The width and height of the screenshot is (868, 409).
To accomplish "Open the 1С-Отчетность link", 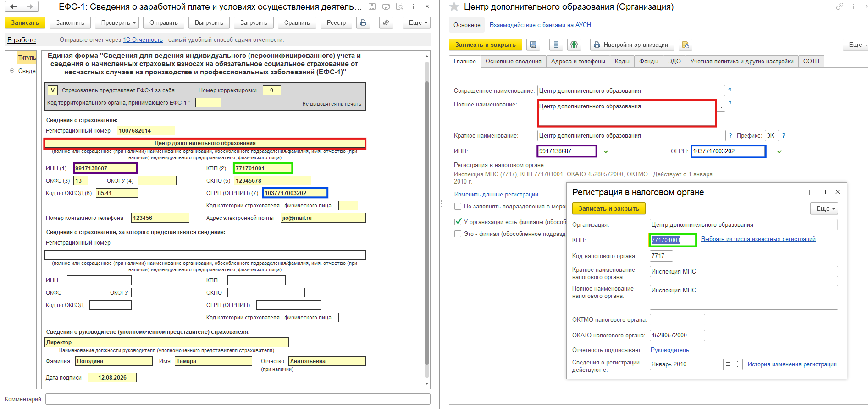I will coord(143,40).
